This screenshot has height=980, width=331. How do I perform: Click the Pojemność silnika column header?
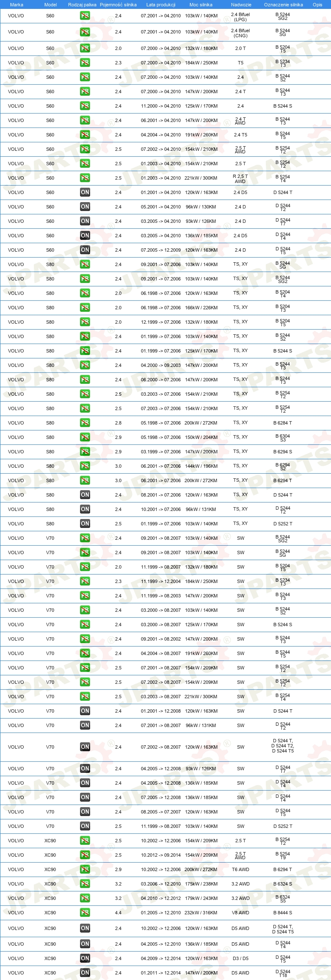118,5
